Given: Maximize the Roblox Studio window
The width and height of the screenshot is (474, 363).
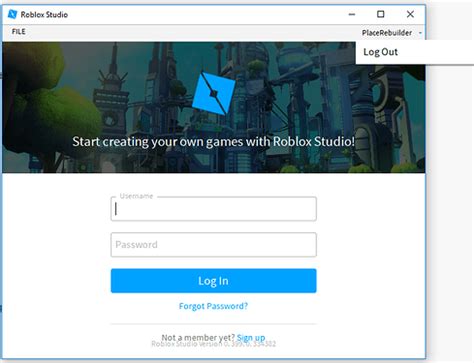Looking at the screenshot, I should pos(381,14).
